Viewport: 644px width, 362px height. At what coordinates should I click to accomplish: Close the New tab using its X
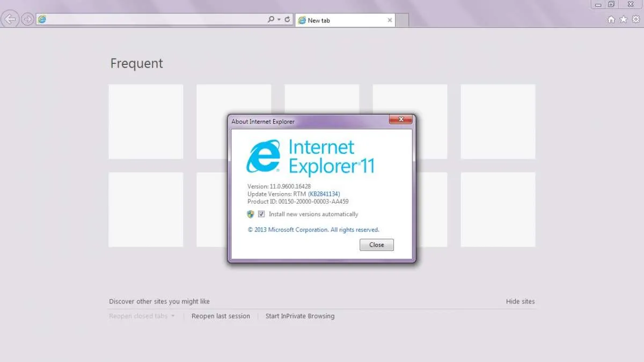[x=390, y=20]
